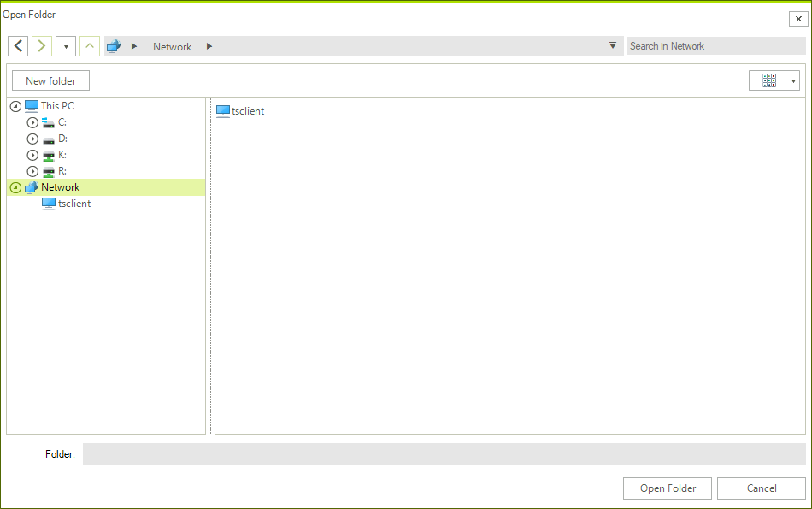
Task: Click the back navigation arrow
Action: click(x=17, y=45)
